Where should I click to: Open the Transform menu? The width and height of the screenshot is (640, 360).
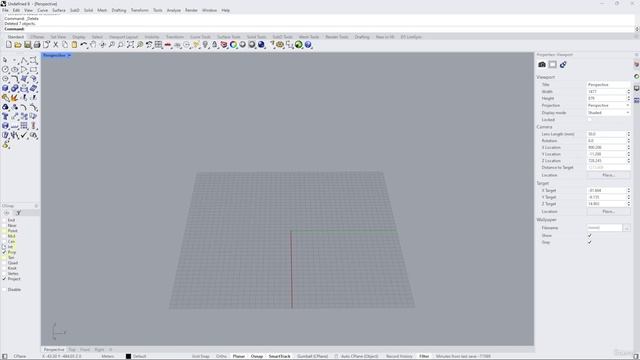coord(140,10)
